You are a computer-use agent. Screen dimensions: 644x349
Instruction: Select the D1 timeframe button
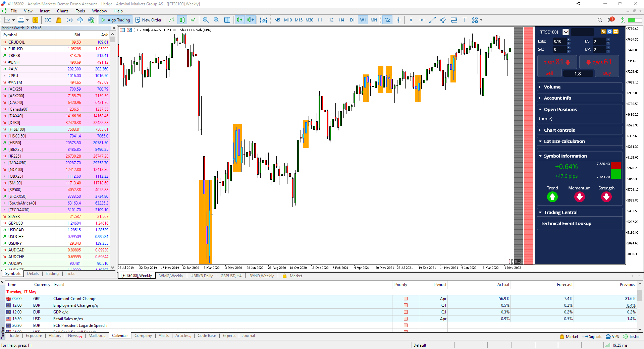pyautogui.click(x=352, y=20)
